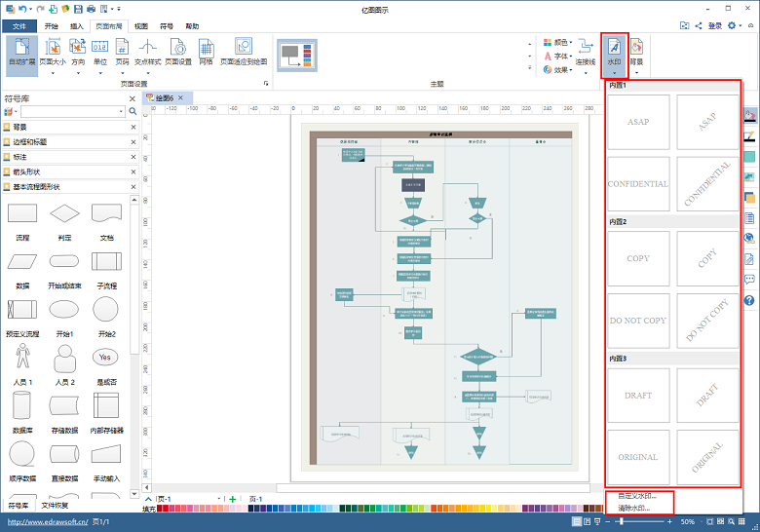Switch to the 开始 ribbon tab
760x532 pixels.
pos(51,26)
